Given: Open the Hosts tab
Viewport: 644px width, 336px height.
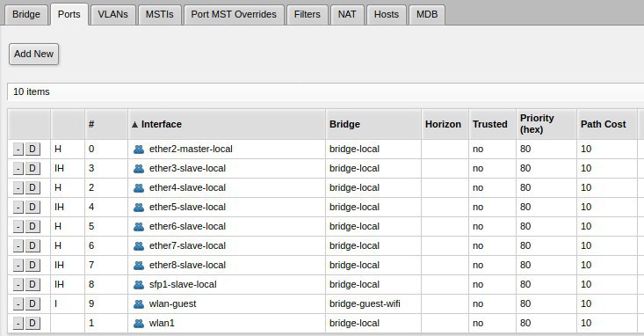Looking at the screenshot, I should pyautogui.click(x=387, y=14).
